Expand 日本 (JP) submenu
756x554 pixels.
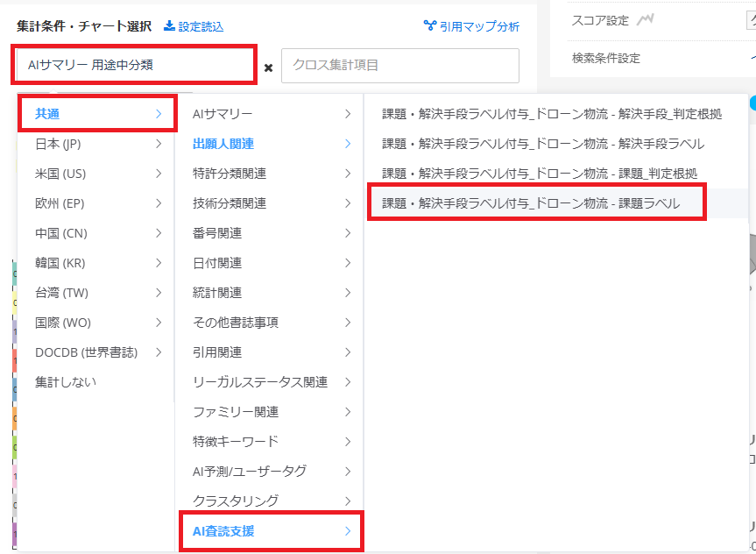96,144
